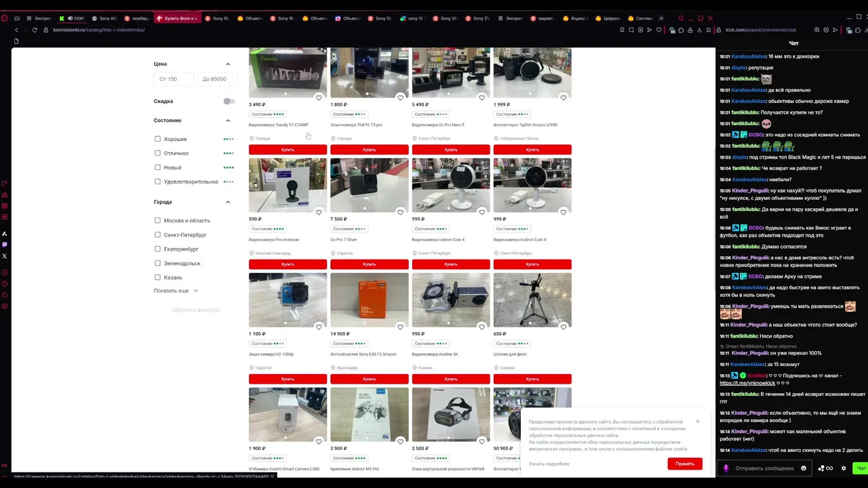This screenshot has height=488, width=868.
Task: Open the Экшн камера HD 1080p photo
Action: pyautogui.click(x=288, y=300)
